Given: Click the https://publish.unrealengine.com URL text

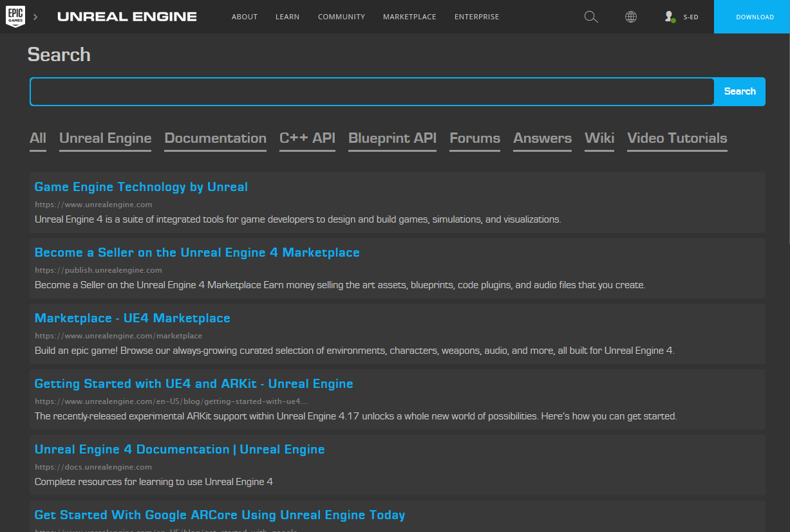Looking at the screenshot, I should [99, 270].
